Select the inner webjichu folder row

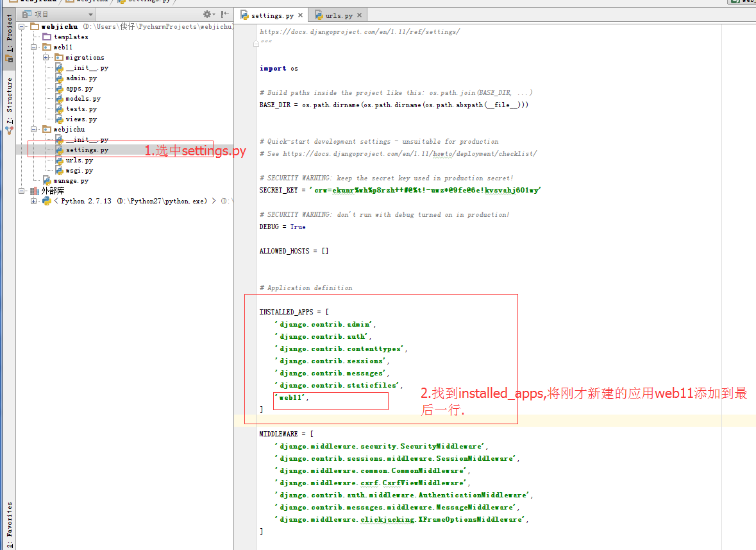[x=69, y=129]
